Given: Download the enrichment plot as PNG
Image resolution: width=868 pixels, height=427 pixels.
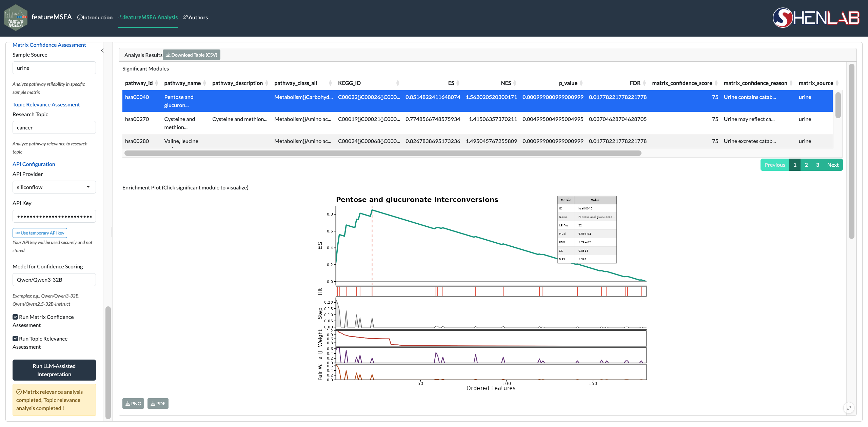Looking at the screenshot, I should [133, 403].
